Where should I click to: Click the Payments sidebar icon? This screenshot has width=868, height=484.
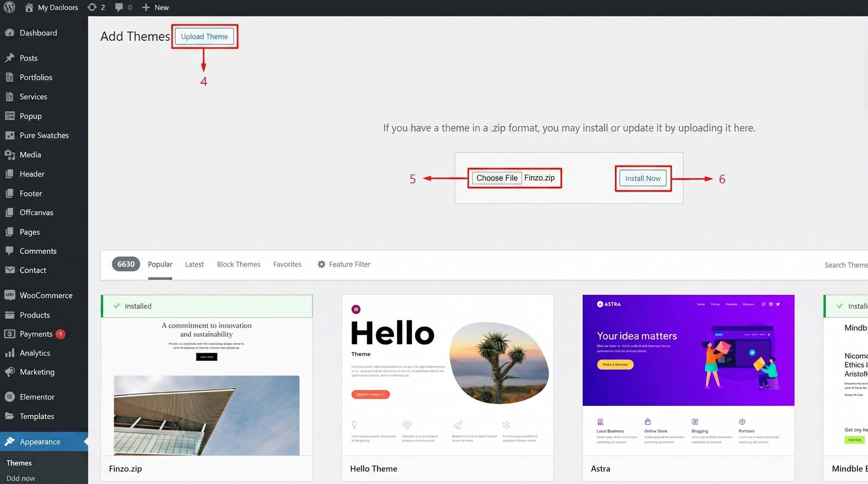point(9,334)
